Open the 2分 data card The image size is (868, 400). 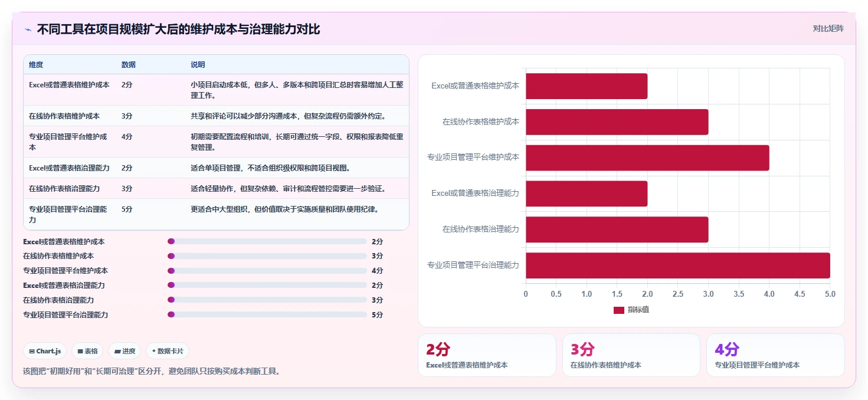[487, 355]
